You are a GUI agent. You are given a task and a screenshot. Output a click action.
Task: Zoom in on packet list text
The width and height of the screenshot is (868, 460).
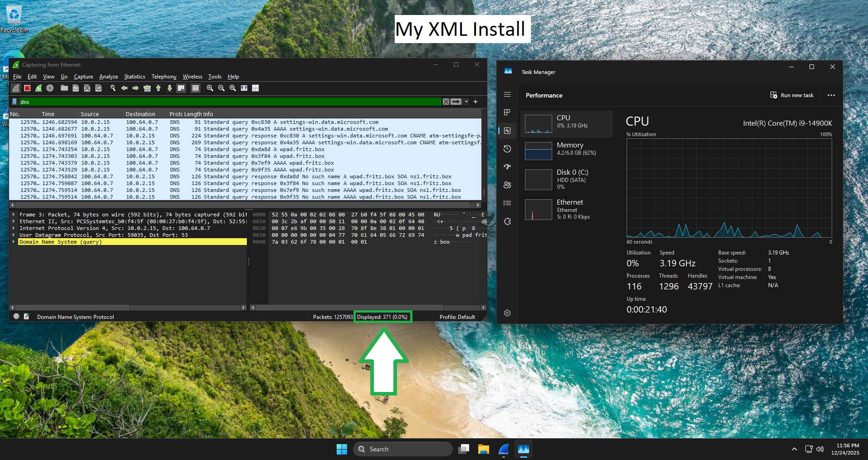tap(210, 88)
